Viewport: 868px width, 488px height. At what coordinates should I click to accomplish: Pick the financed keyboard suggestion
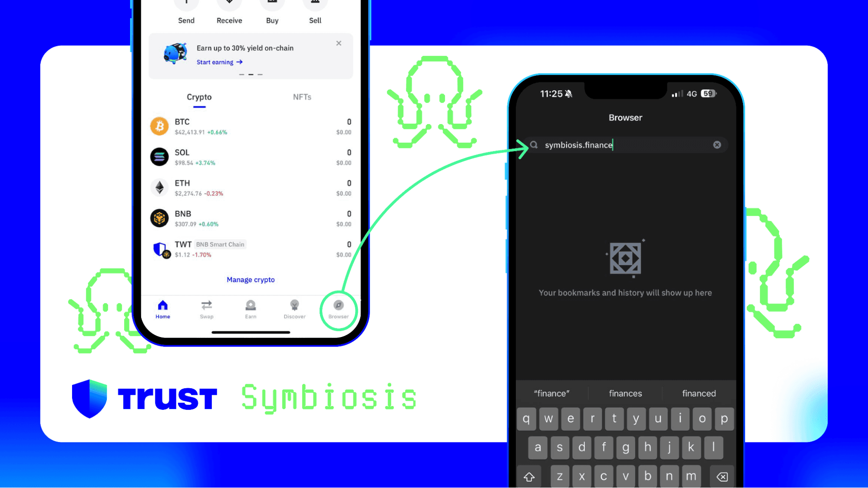tap(699, 393)
